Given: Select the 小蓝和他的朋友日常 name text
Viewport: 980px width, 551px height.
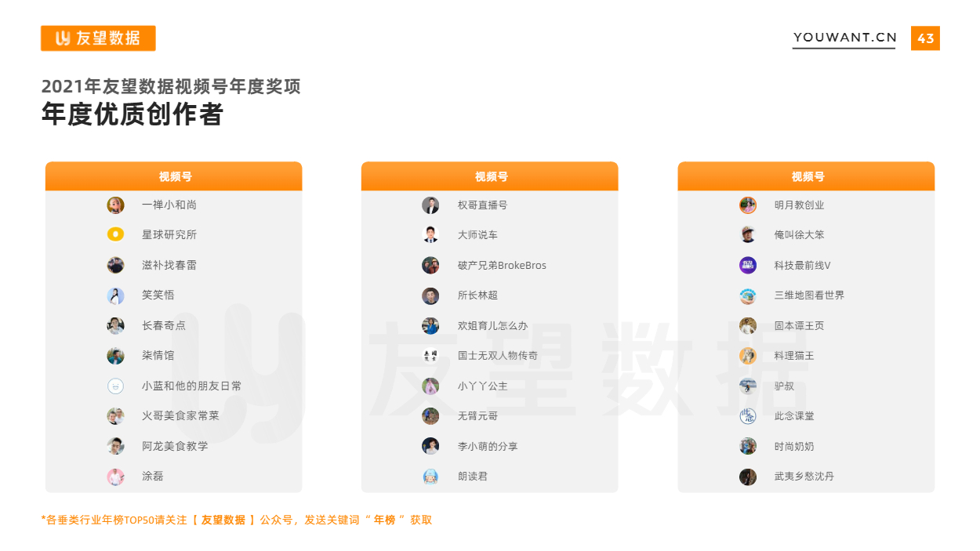Looking at the screenshot, I should 192,386.
